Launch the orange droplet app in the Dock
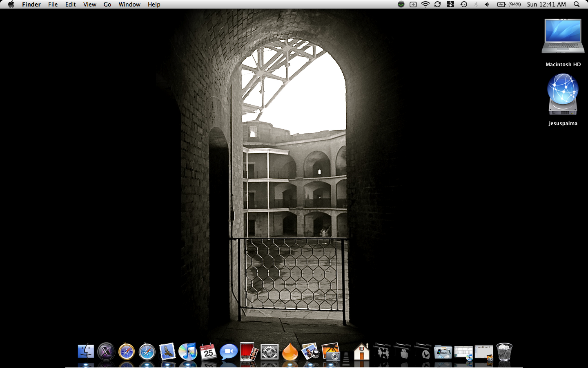The height and width of the screenshot is (368, 588). [x=290, y=352]
